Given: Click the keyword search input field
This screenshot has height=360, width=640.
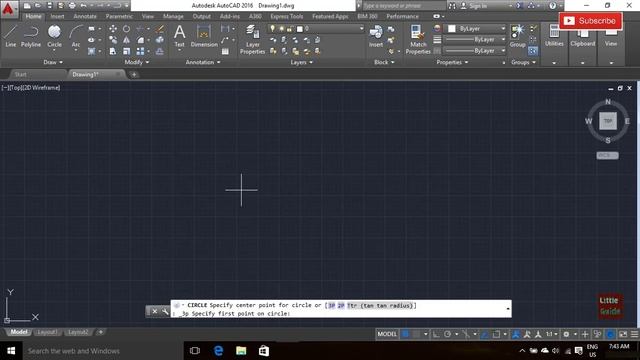Looking at the screenshot, I should coord(403,6).
